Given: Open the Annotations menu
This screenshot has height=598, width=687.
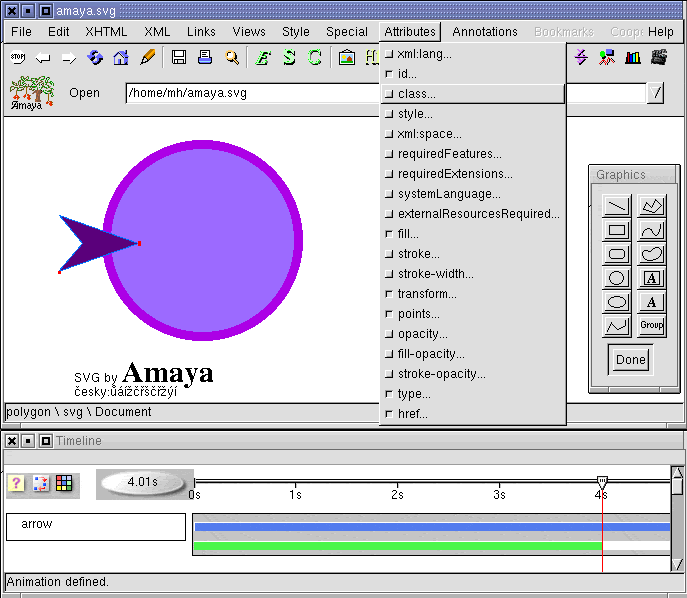Looking at the screenshot, I should point(485,32).
